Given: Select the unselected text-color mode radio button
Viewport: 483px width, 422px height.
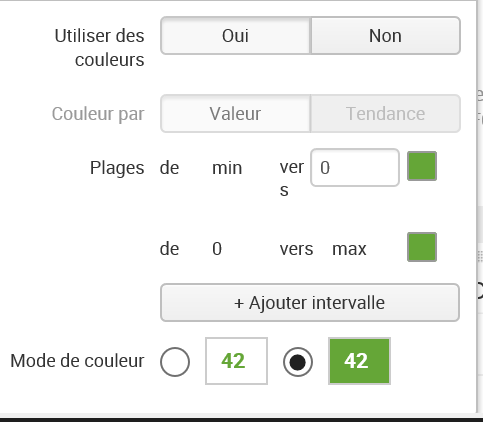Looking at the screenshot, I should pyautogui.click(x=175, y=362).
